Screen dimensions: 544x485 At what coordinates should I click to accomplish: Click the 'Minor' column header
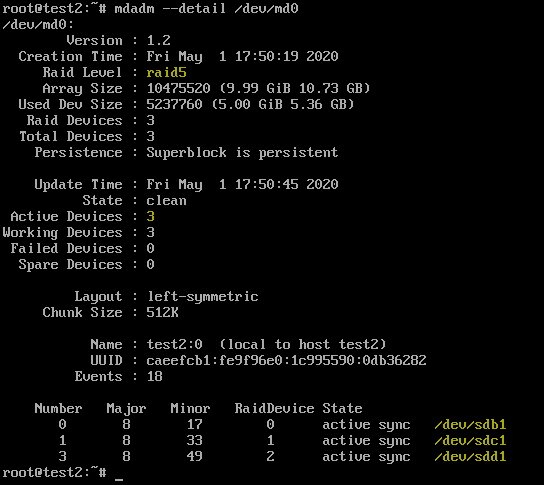(190, 408)
